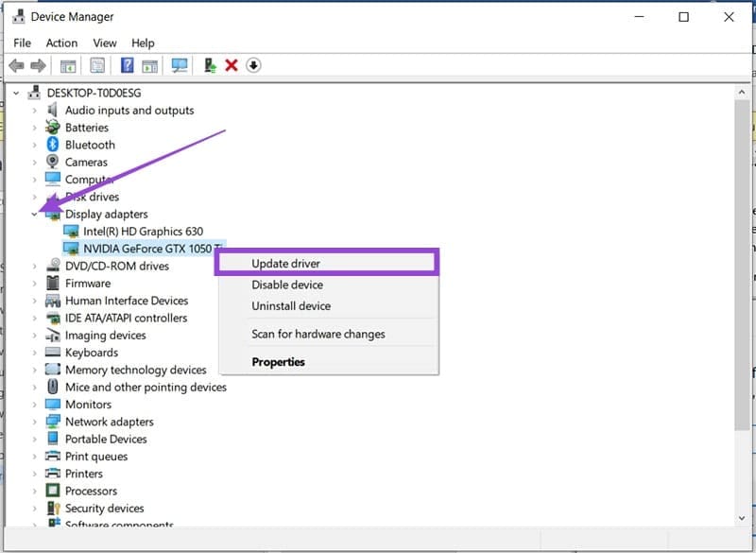Collapse the Display adapters node
Viewport: 756px width, 553px height.
35,214
